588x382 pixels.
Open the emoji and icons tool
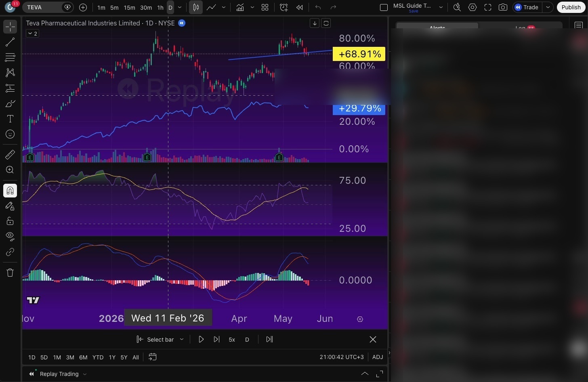click(x=10, y=134)
